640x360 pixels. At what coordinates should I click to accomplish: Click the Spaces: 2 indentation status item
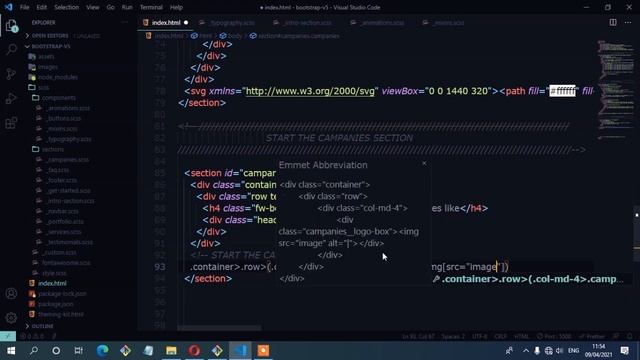click(453, 337)
